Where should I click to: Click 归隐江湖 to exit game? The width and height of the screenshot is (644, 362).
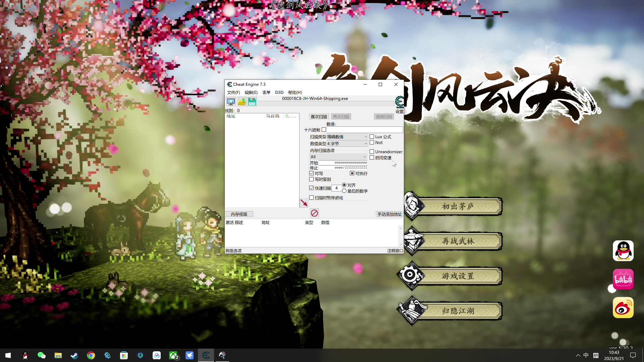(458, 311)
